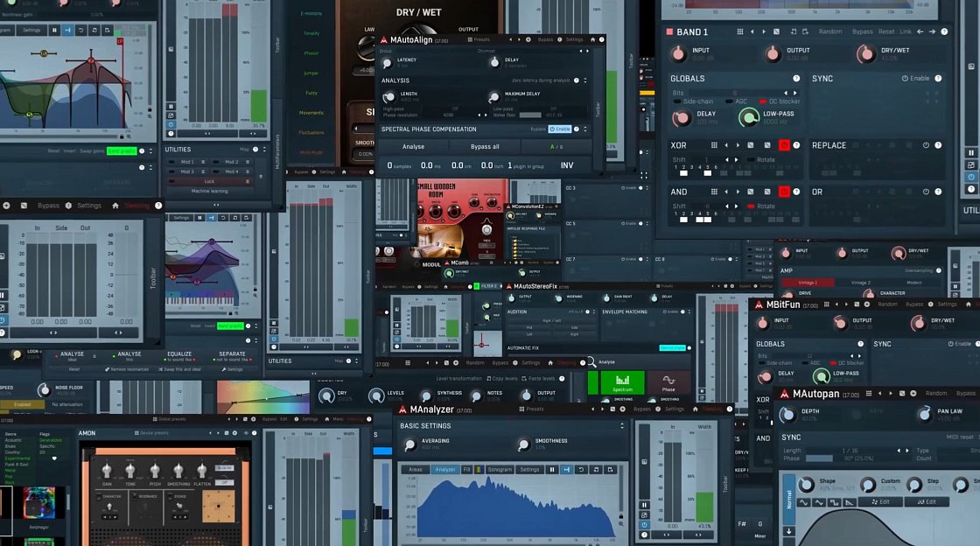Collapse the MAutoAlign Analysis section
The image size is (980, 546).
coord(586,80)
